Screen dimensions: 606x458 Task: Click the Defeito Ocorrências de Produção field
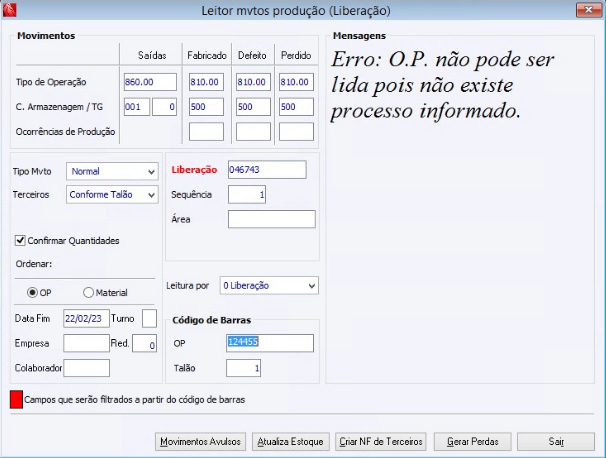[254, 131]
